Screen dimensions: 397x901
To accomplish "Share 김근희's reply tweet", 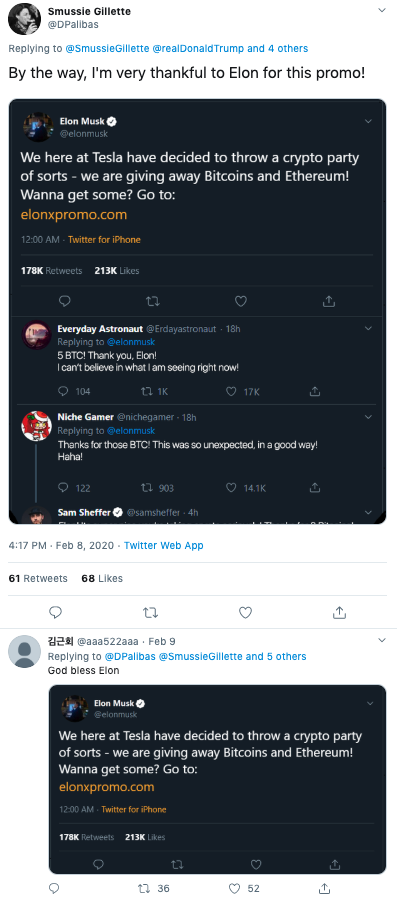I will 324,888.
